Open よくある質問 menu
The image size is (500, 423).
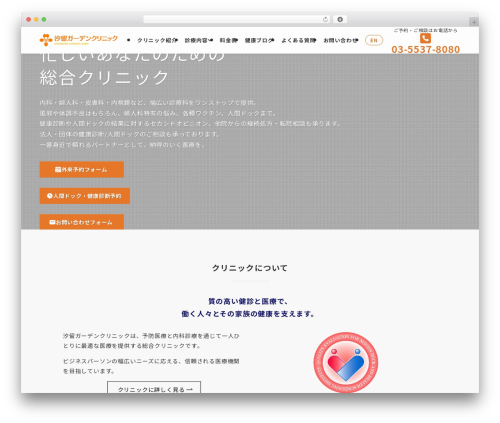[x=299, y=40]
